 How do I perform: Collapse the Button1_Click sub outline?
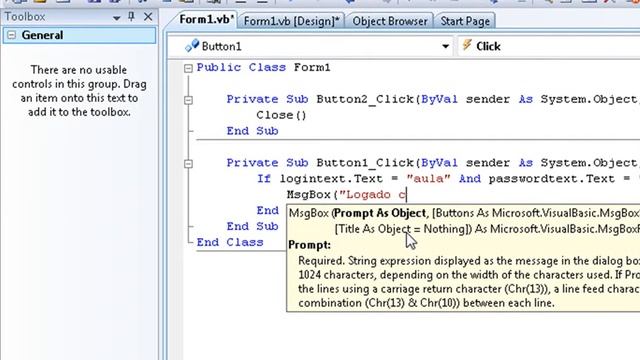[x=188, y=164]
